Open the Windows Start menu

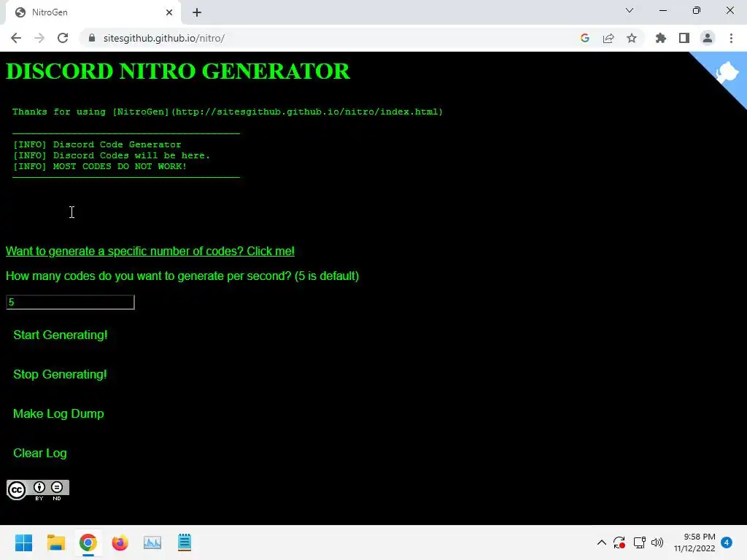tap(24, 542)
